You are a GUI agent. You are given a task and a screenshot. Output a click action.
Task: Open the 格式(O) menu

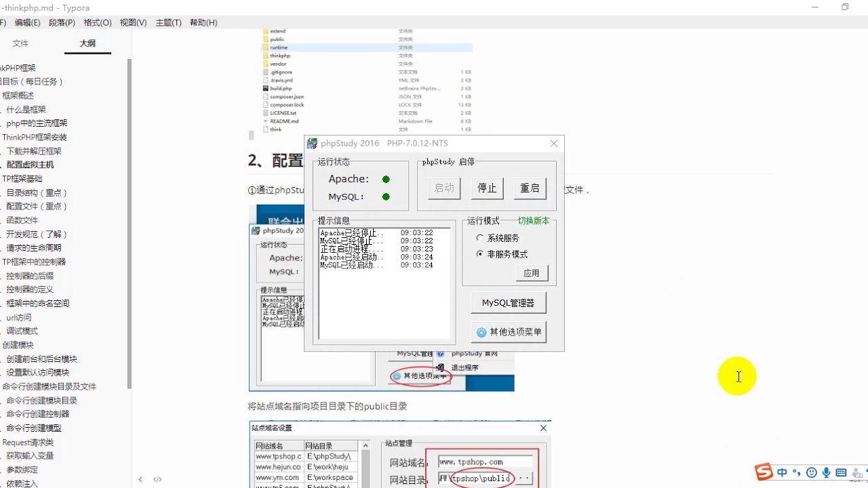[98, 22]
